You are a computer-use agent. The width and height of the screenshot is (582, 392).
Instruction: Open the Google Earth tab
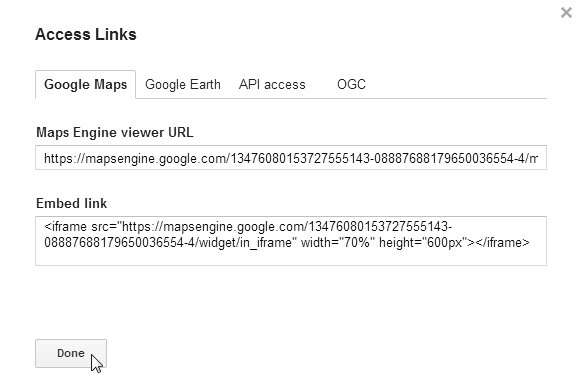183,85
